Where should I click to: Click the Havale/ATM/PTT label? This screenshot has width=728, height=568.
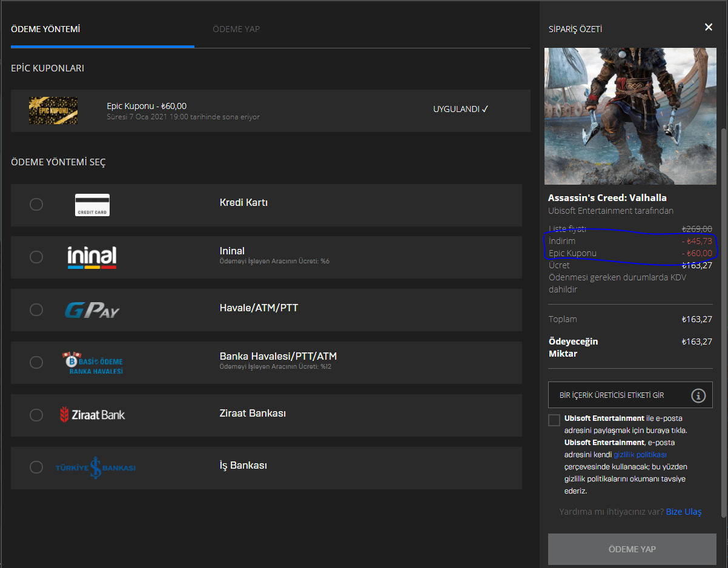click(x=259, y=308)
